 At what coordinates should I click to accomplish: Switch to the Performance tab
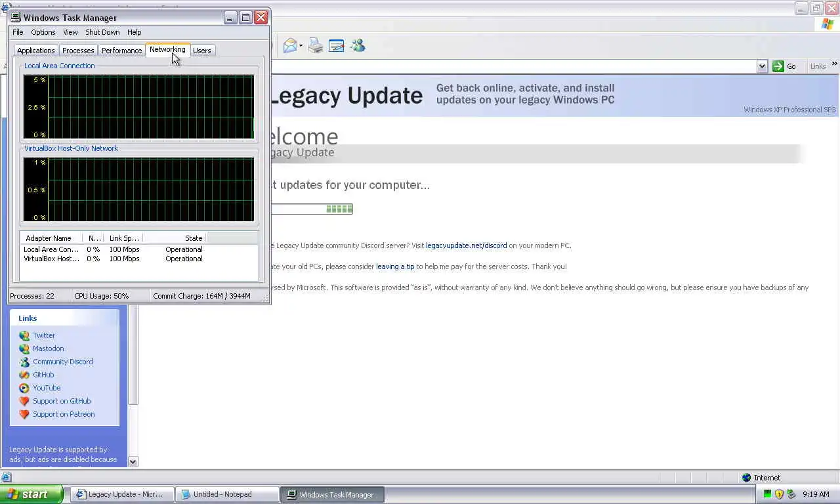click(121, 51)
